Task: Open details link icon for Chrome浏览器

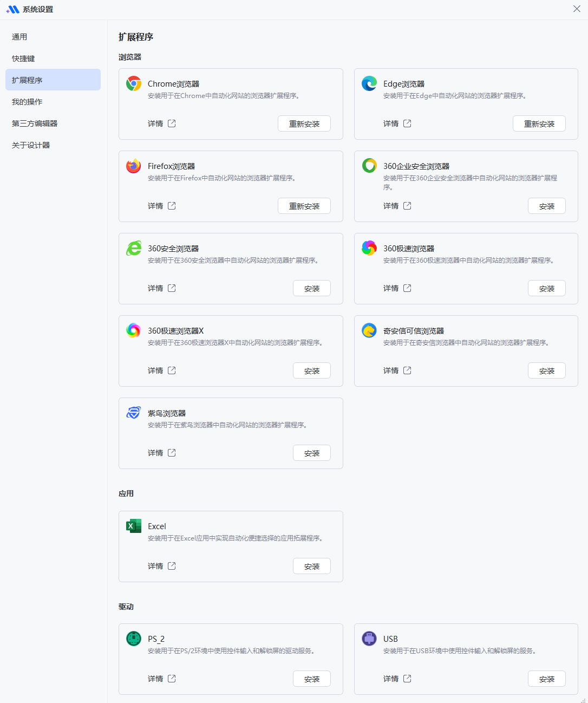Action: [x=172, y=123]
